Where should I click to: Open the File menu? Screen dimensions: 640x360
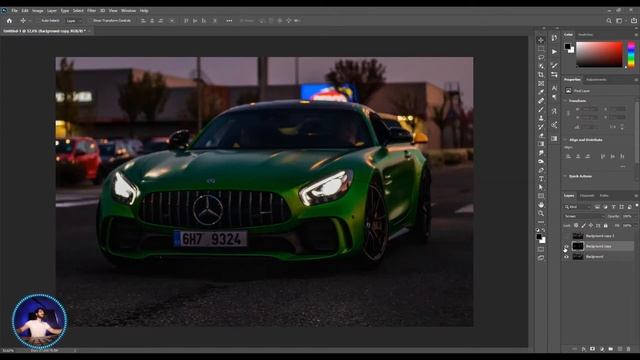pos(15,11)
